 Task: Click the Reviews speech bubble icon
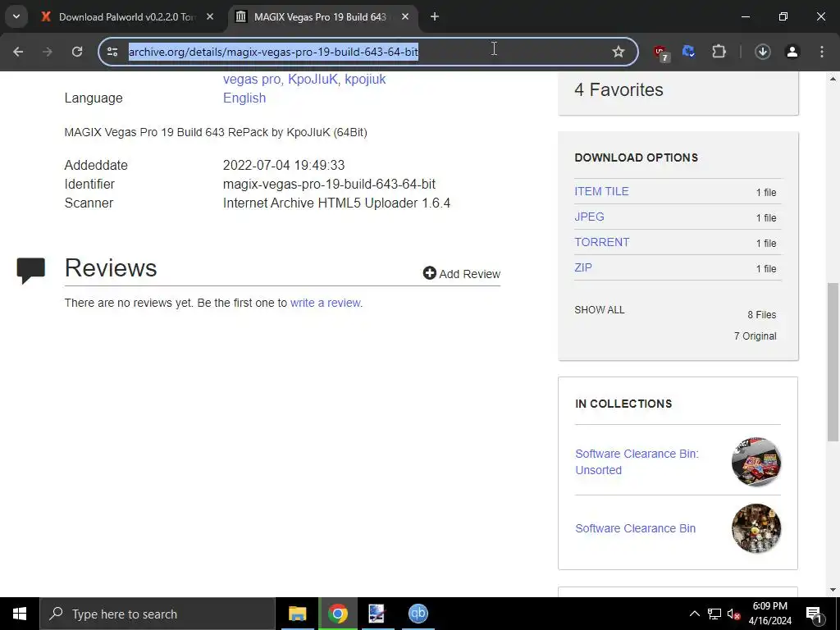pyautogui.click(x=31, y=270)
